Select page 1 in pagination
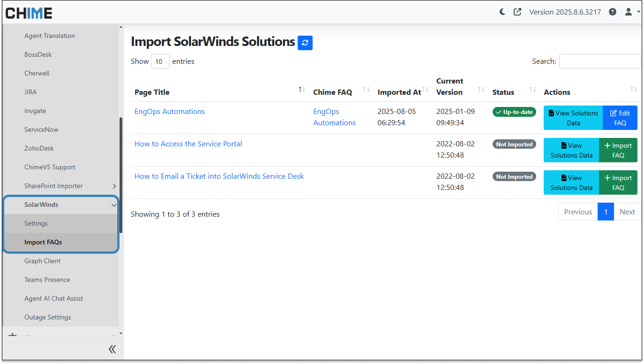The width and height of the screenshot is (644, 364). (606, 212)
